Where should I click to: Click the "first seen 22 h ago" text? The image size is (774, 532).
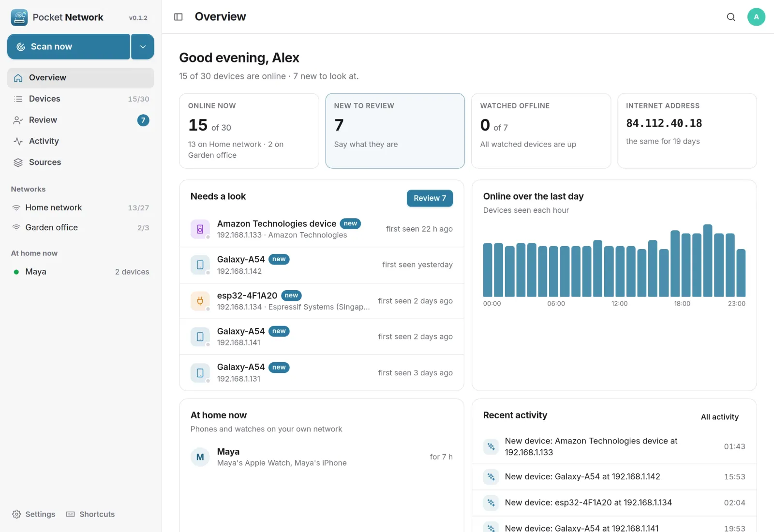click(x=419, y=229)
